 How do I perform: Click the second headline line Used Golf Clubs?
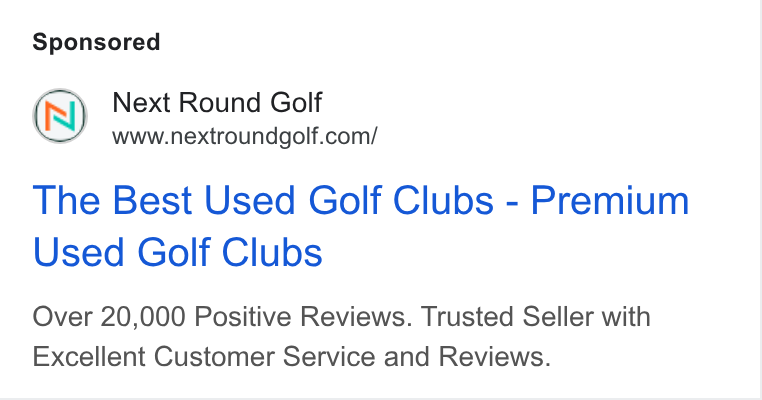tap(177, 252)
